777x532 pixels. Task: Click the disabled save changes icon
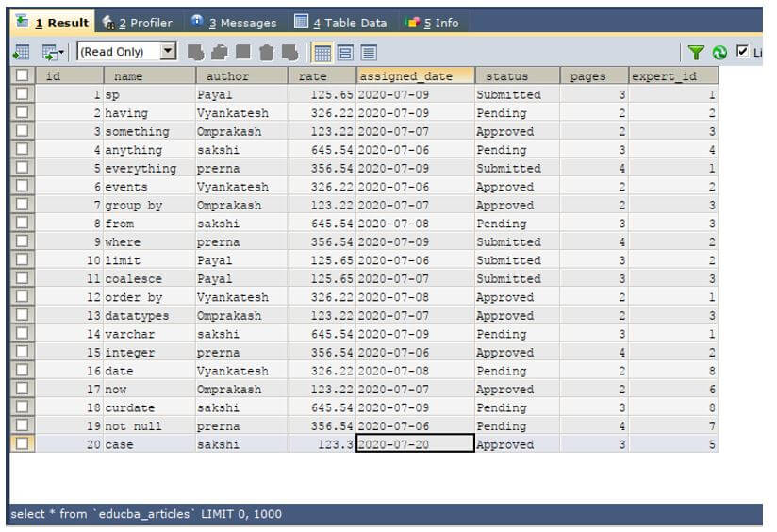tap(243, 52)
